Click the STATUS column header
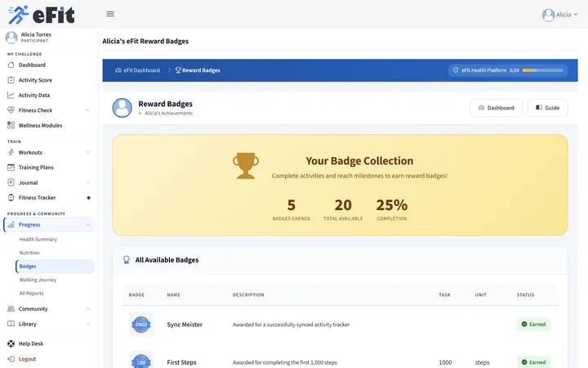Screen dimensions: 588x368 (x=525, y=294)
